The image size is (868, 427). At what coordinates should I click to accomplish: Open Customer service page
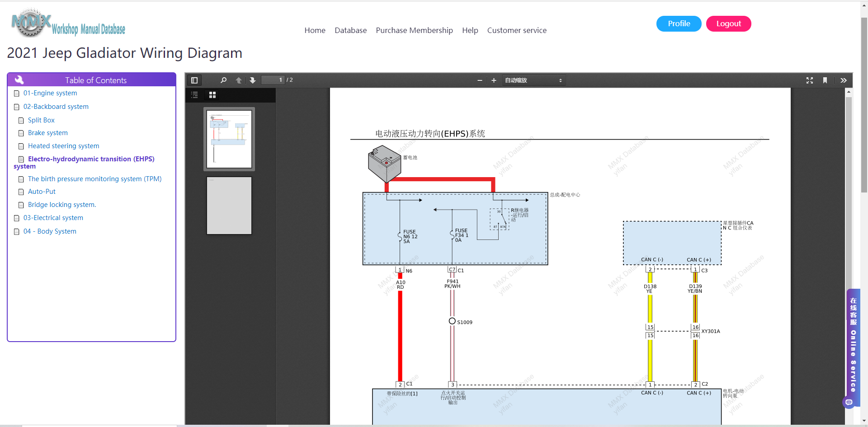pyautogui.click(x=517, y=30)
